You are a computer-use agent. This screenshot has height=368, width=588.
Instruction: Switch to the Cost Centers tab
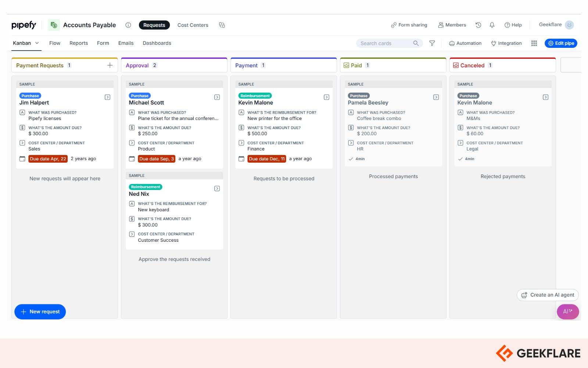click(x=193, y=25)
